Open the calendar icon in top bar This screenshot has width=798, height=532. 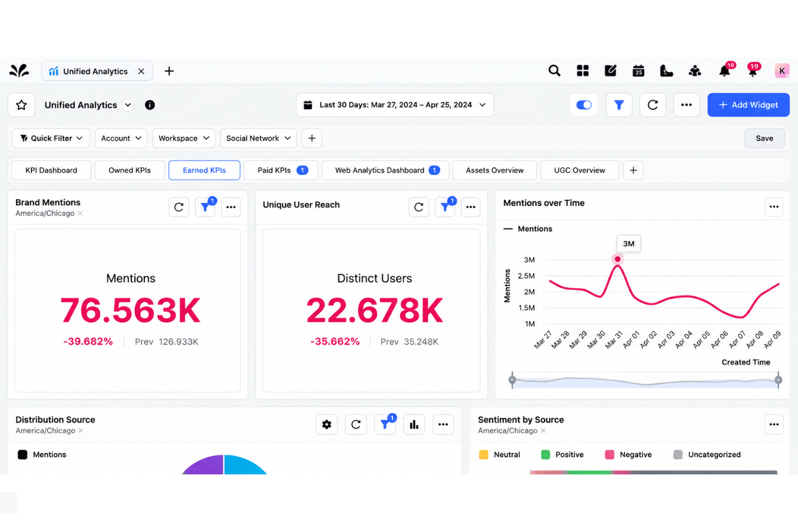point(638,71)
